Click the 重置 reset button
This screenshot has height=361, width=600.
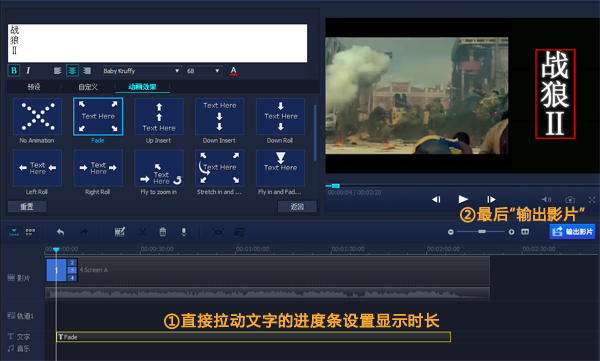(27, 206)
